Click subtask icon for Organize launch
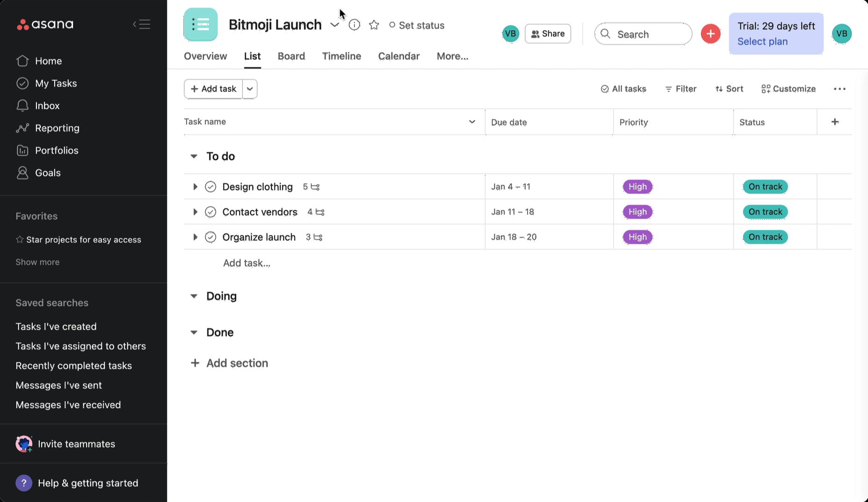Viewport: 868px width, 502px height. point(318,237)
